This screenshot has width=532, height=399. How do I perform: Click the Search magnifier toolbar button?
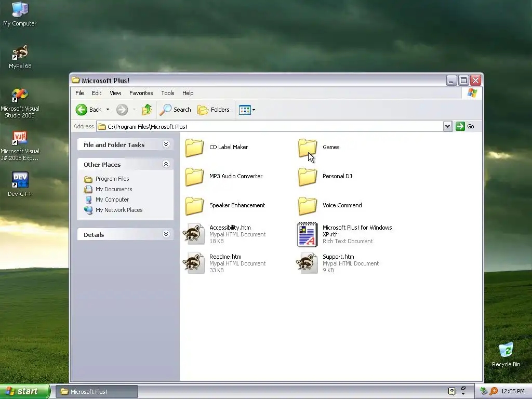pos(176,110)
